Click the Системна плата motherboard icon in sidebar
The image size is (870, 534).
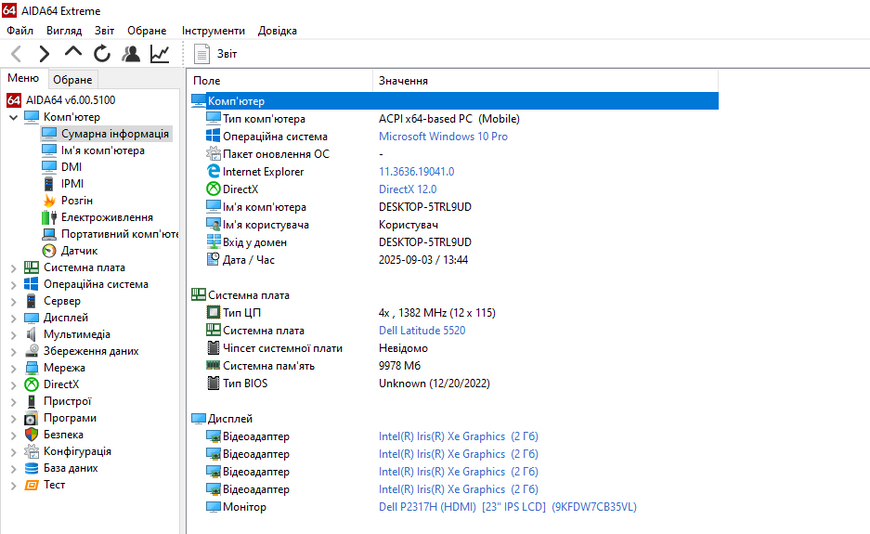tap(32, 268)
